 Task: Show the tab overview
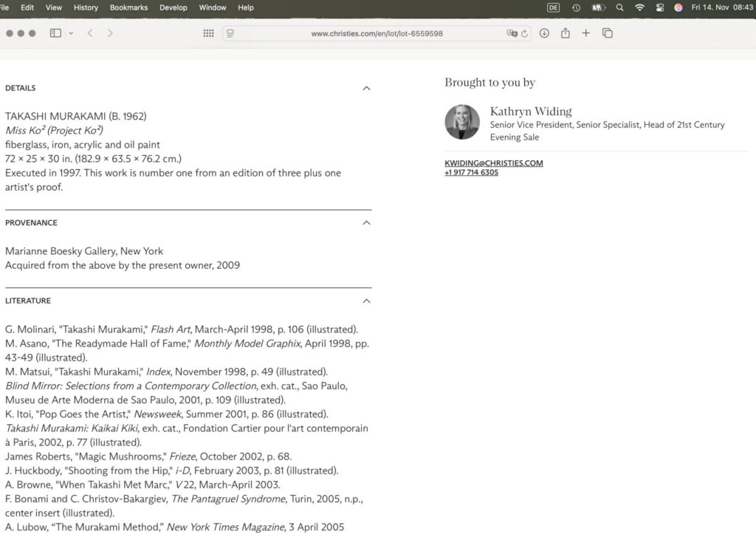tap(608, 33)
